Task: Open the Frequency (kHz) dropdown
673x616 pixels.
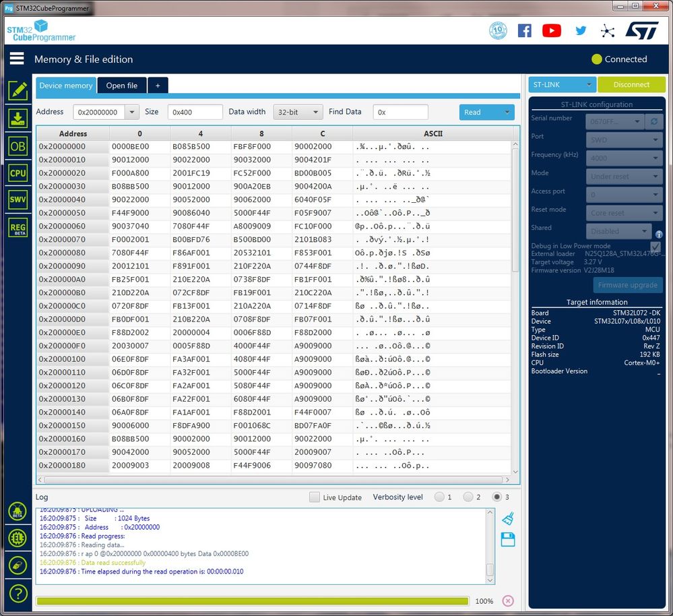Action: pyautogui.click(x=624, y=158)
